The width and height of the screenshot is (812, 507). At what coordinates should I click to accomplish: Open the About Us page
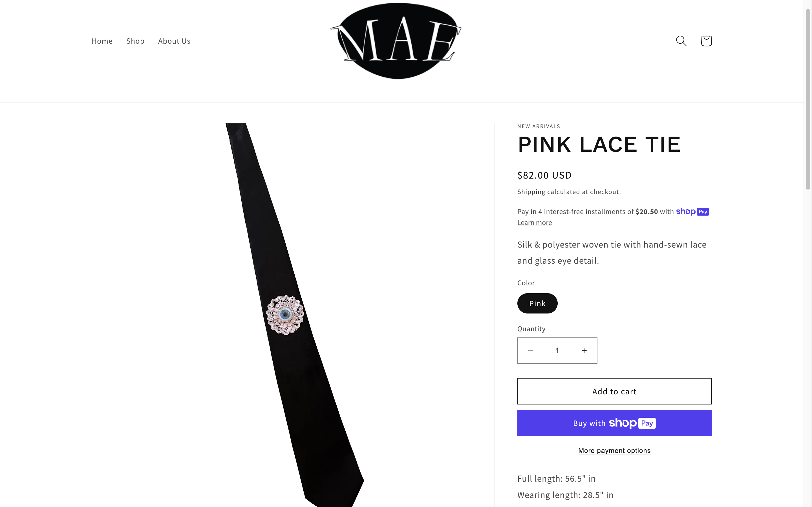[x=174, y=41]
